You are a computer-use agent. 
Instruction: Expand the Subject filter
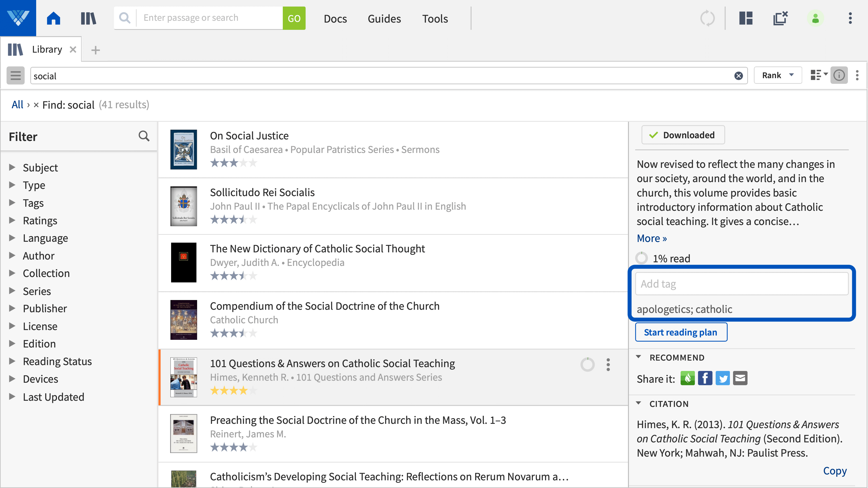click(12, 167)
